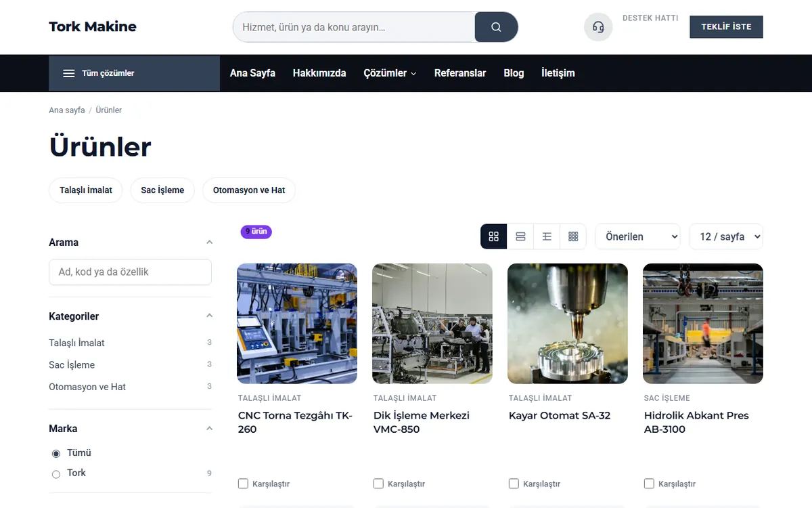Click the search magnifier button

[x=496, y=27]
